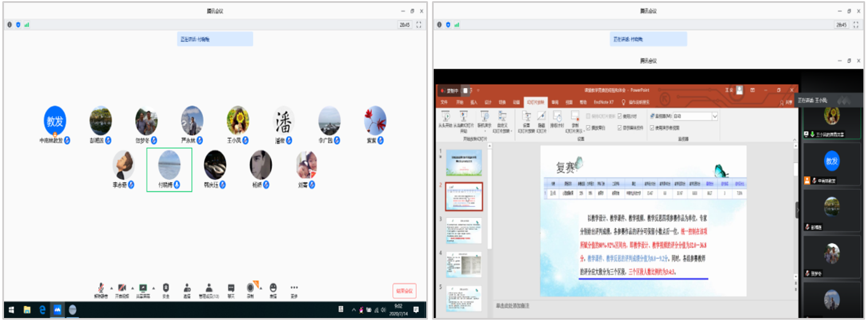Toggle Use Presenter View checkbox
The height and width of the screenshot is (322, 868).
pyautogui.click(x=652, y=128)
